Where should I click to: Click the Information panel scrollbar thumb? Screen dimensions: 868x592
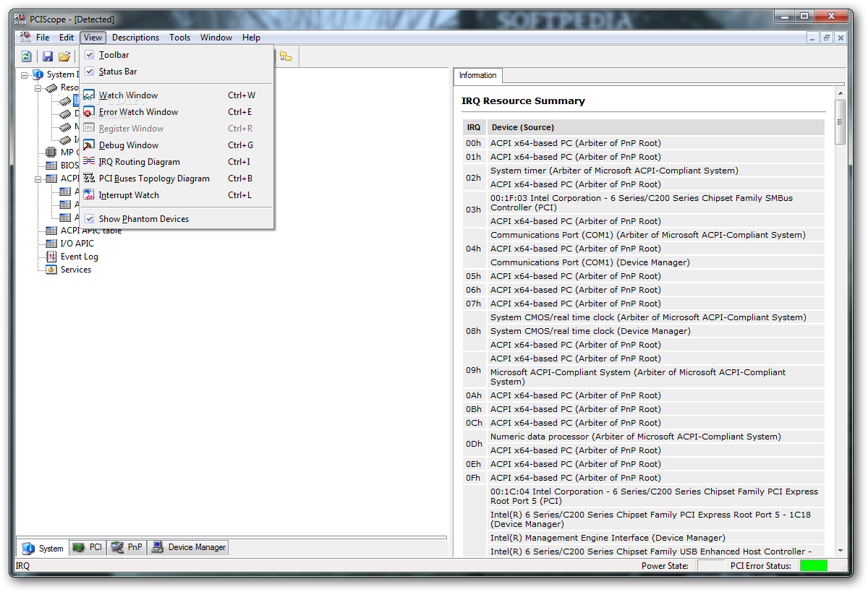(x=840, y=122)
